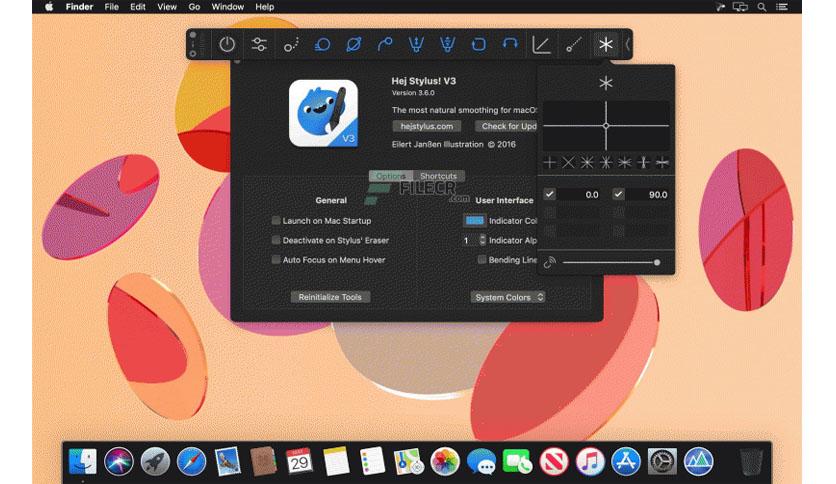
Task: Open the Go menu
Action: [x=194, y=7]
